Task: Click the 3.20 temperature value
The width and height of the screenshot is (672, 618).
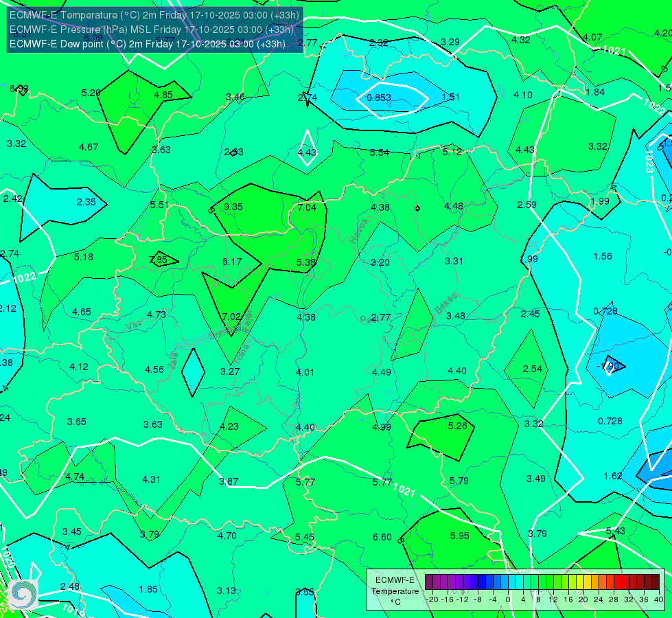Action: click(380, 262)
